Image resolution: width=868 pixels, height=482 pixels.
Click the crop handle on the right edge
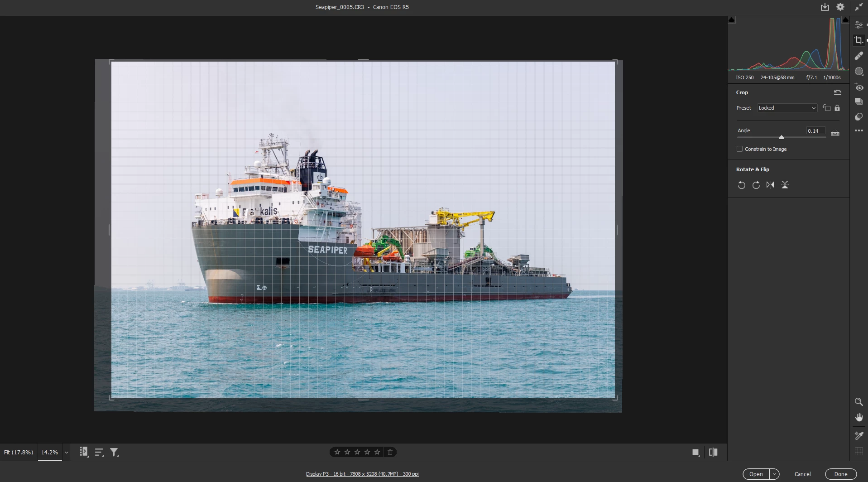617,230
